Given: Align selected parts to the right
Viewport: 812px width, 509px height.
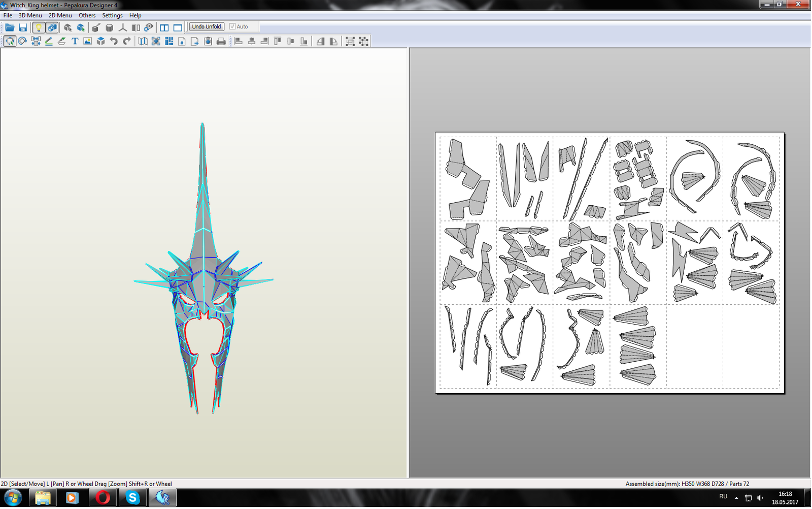Looking at the screenshot, I should pyautogui.click(x=264, y=41).
